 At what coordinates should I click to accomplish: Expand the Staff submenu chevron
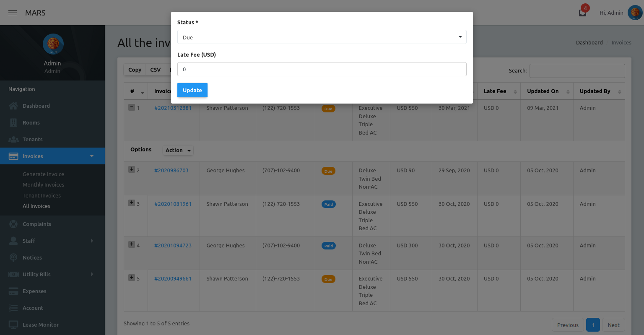[92, 241]
